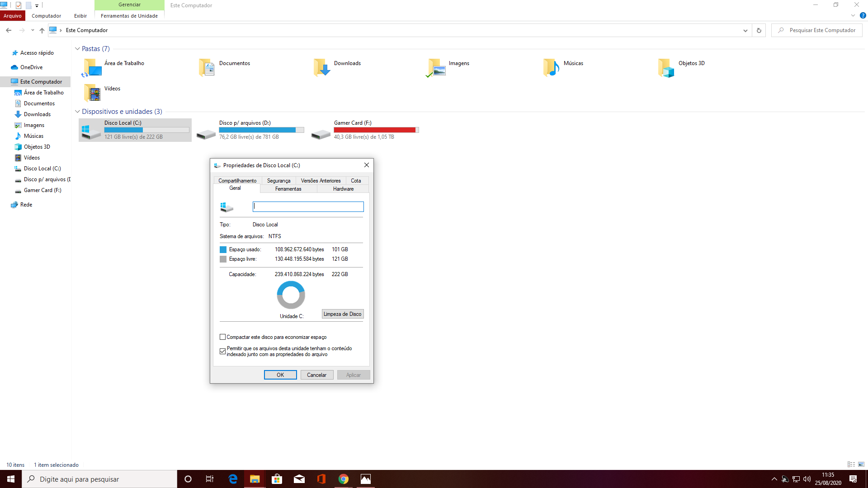
Task: Click the OK button in properties dialog
Action: pyautogui.click(x=280, y=375)
